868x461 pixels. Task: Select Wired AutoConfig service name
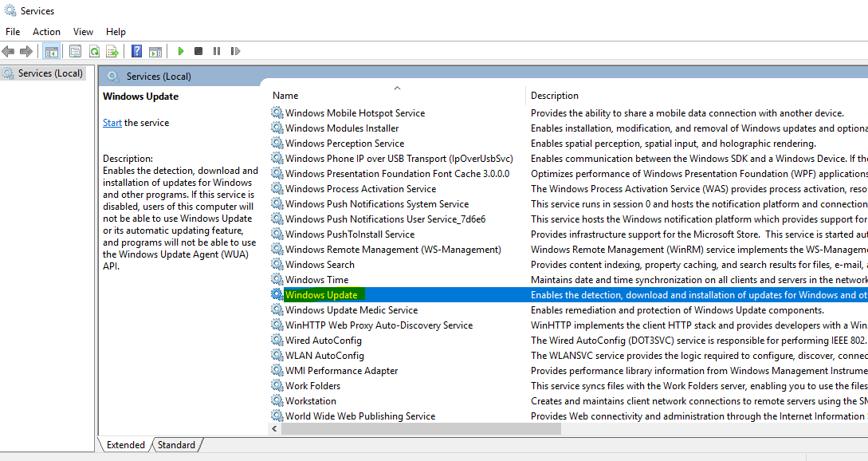324,341
